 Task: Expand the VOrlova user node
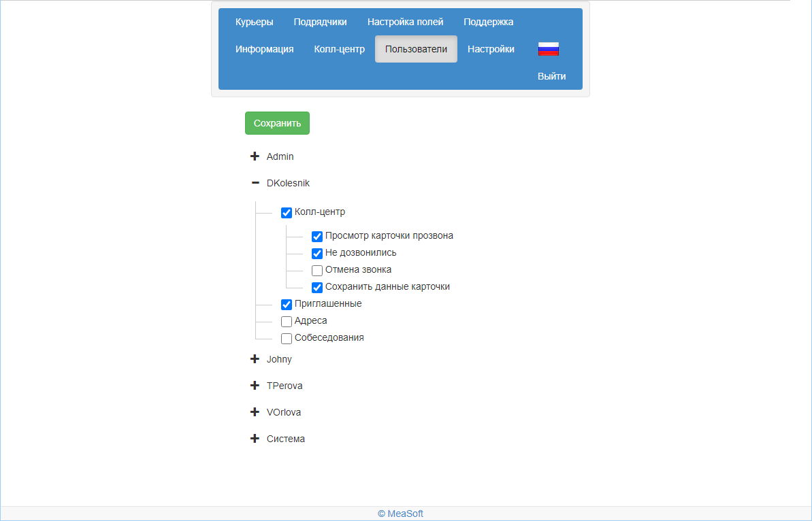click(255, 412)
